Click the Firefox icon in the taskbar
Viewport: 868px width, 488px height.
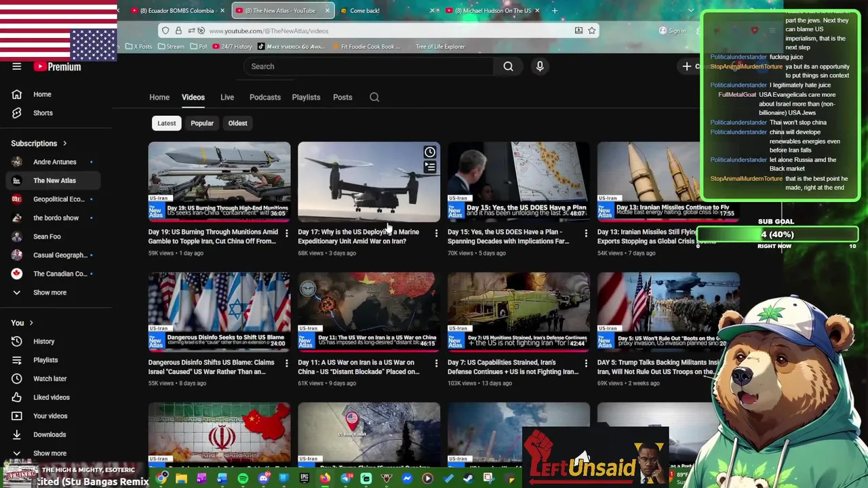coord(325,479)
